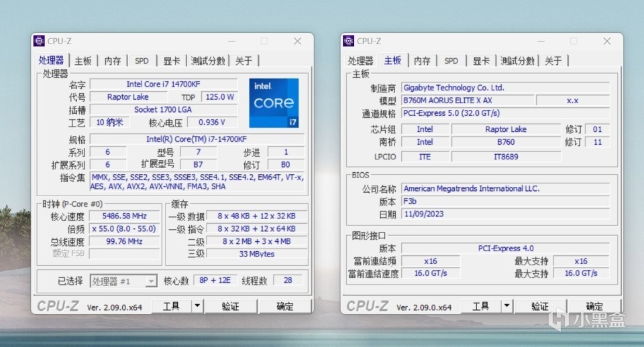Screen dimensions: 644x347
Task: Click the TDP value 125.0 W
Action: pyautogui.click(x=220, y=97)
